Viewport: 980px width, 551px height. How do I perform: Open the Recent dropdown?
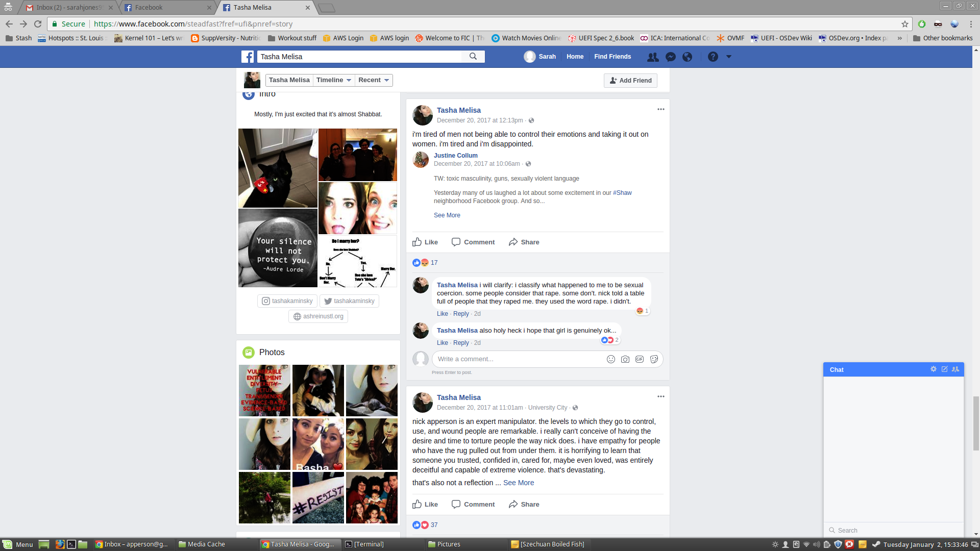(x=374, y=80)
